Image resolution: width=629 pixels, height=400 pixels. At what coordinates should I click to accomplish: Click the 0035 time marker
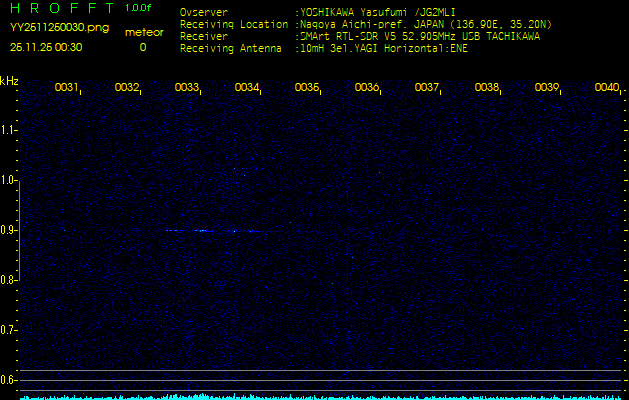tap(306, 87)
